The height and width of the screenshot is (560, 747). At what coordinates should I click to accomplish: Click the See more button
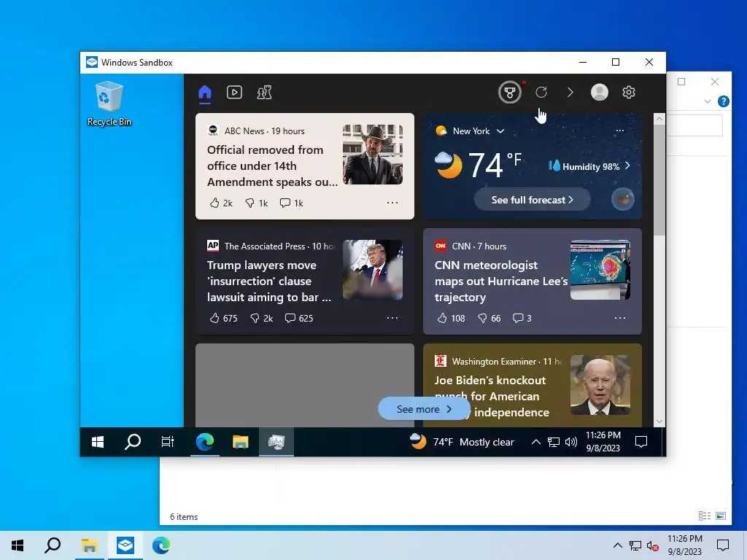point(424,408)
